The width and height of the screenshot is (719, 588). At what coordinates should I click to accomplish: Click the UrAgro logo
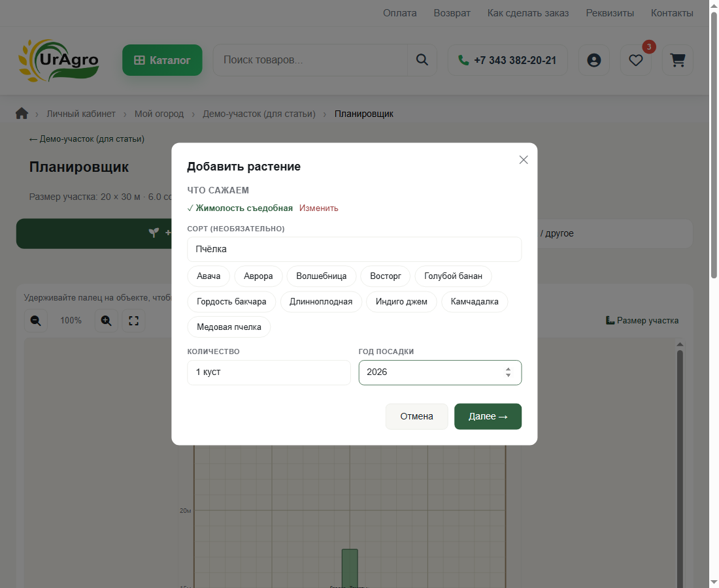58,61
